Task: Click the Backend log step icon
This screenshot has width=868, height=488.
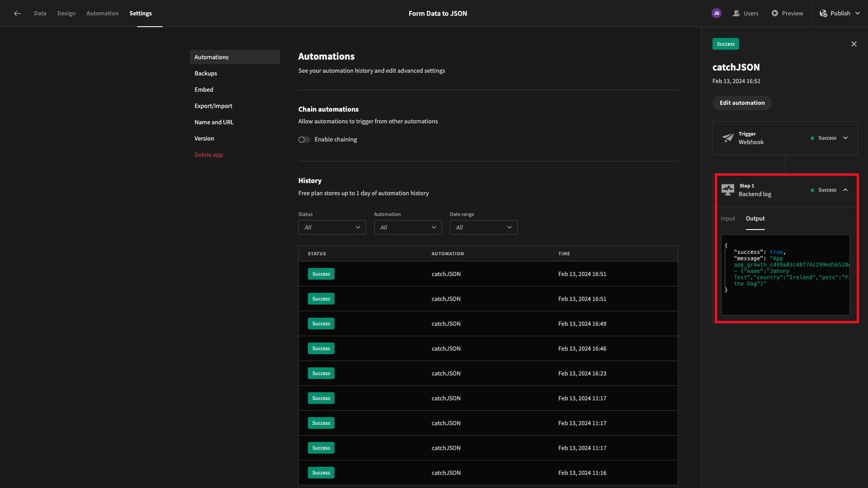Action: click(728, 189)
